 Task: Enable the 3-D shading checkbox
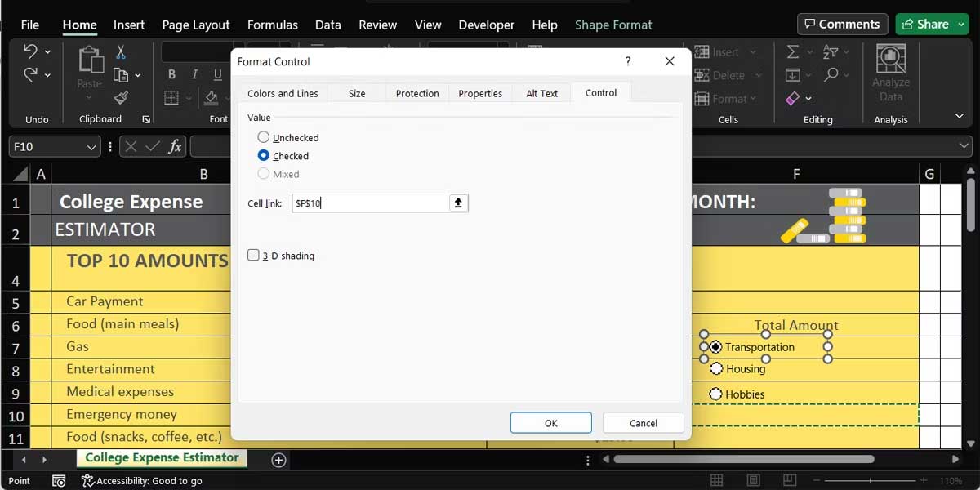click(253, 255)
